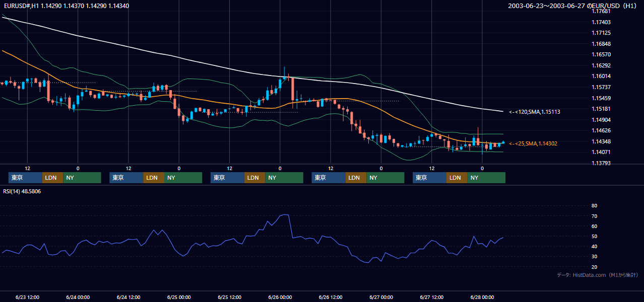Click RSI scale value 40

pyautogui.click(x=594, y=246)
